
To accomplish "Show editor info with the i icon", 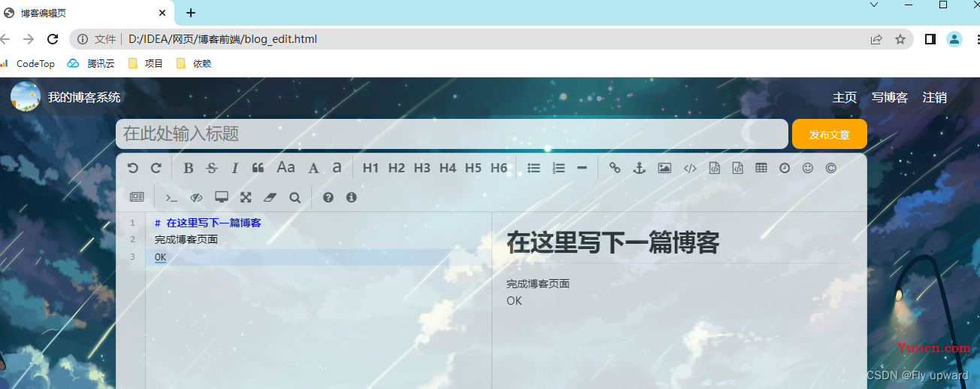I will (x=351, y=197).
